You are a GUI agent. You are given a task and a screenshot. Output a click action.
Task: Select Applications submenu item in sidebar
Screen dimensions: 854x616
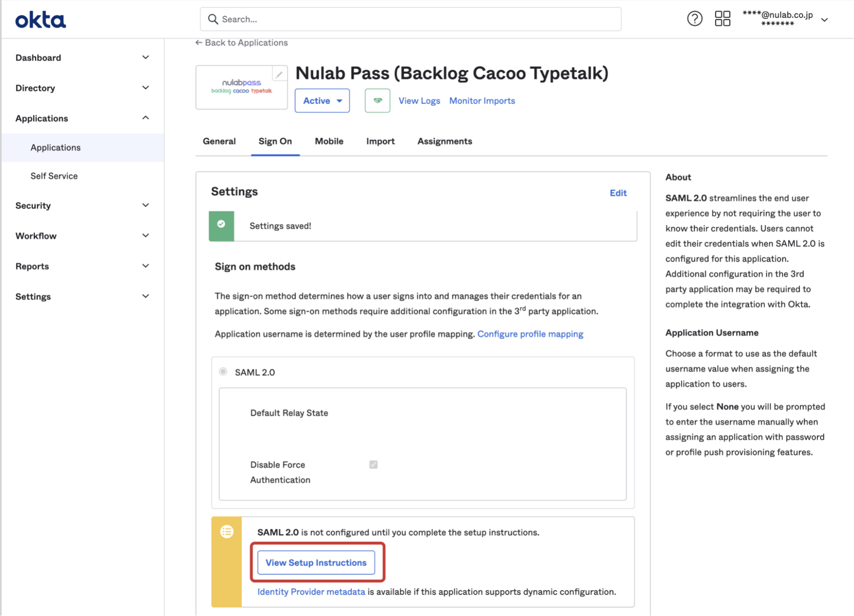click(82, 147)
